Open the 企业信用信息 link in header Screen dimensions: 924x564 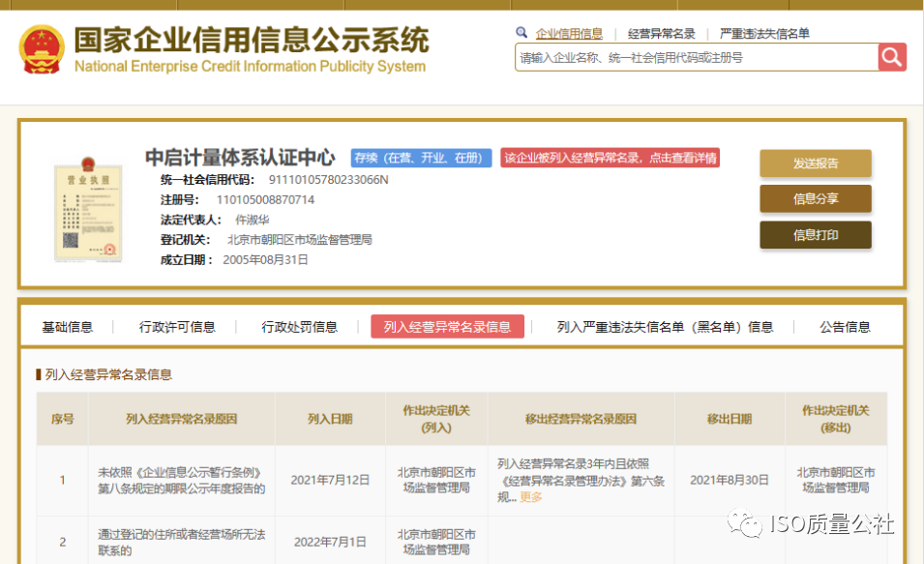tap(569, 32)
